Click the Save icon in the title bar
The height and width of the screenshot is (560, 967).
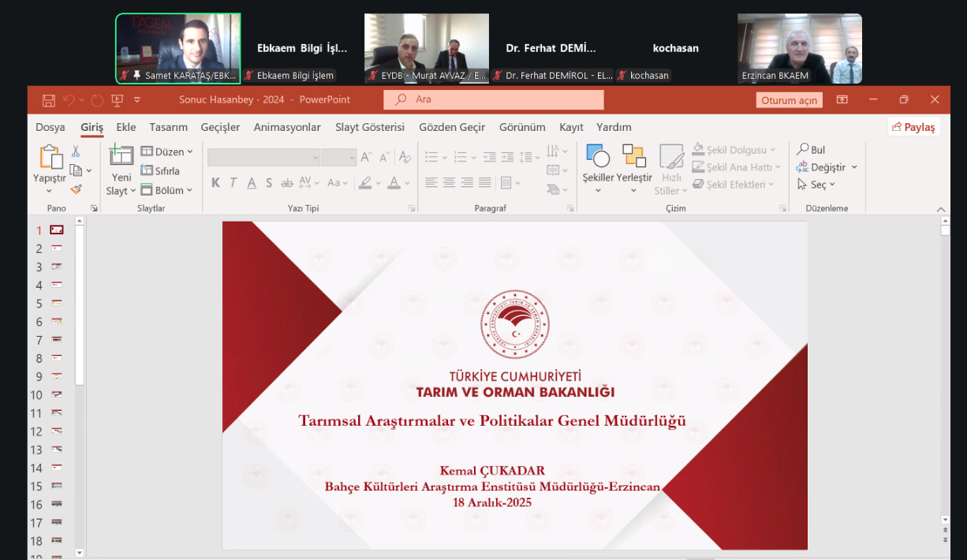point(49,100)
